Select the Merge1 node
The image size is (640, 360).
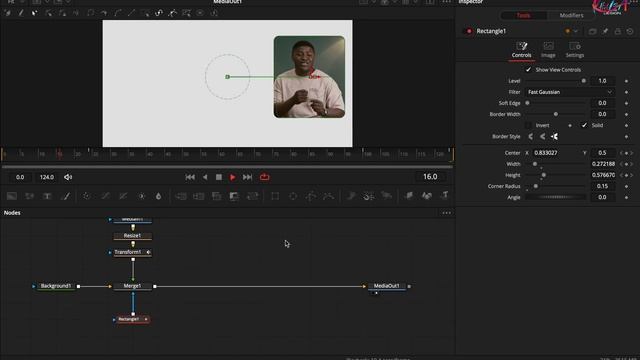coord(133,286)
